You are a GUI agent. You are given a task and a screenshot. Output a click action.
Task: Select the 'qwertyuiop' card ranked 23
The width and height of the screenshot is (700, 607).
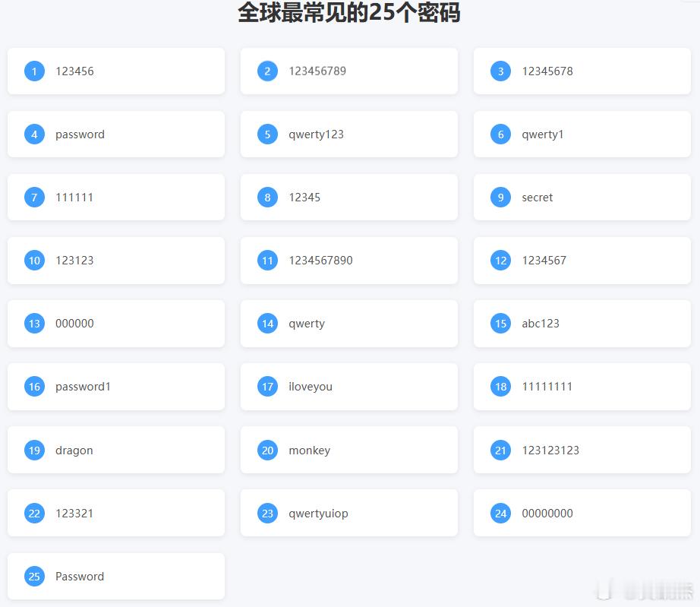point(349,513)
